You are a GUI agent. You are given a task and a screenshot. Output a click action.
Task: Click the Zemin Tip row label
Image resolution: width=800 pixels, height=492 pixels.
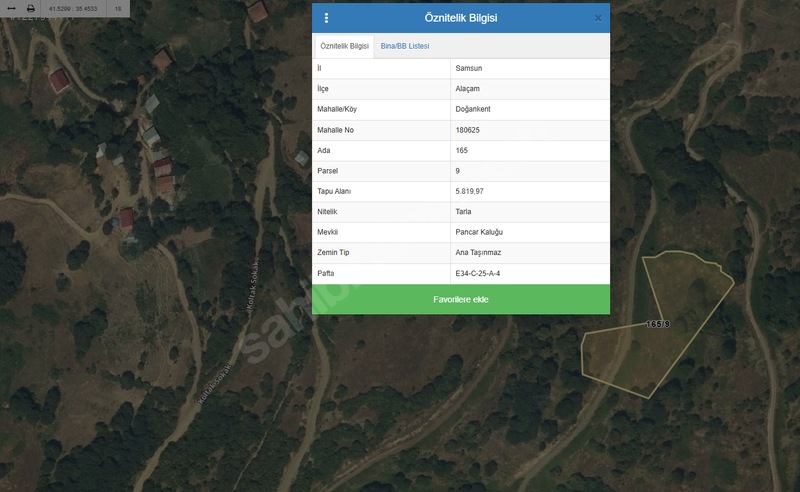click(333, 253)
